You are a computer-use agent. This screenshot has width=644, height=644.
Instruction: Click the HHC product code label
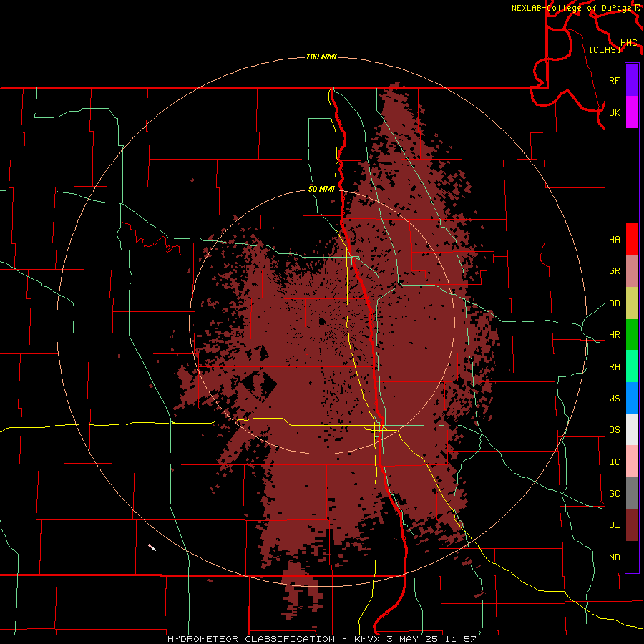[x=628, y=43]
